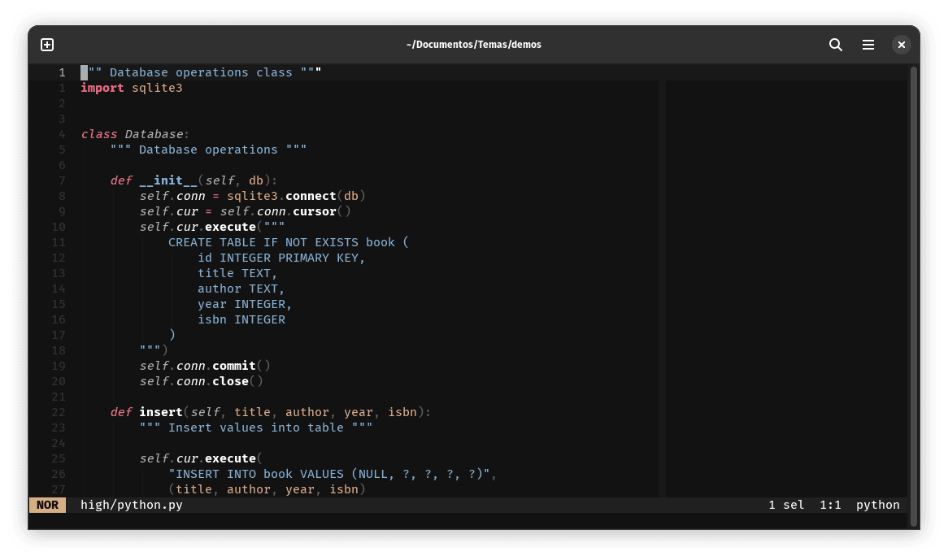Click line number 22 in the gutter
The image size is (948, 560).
pyautogui.click(x=58, y=413)
